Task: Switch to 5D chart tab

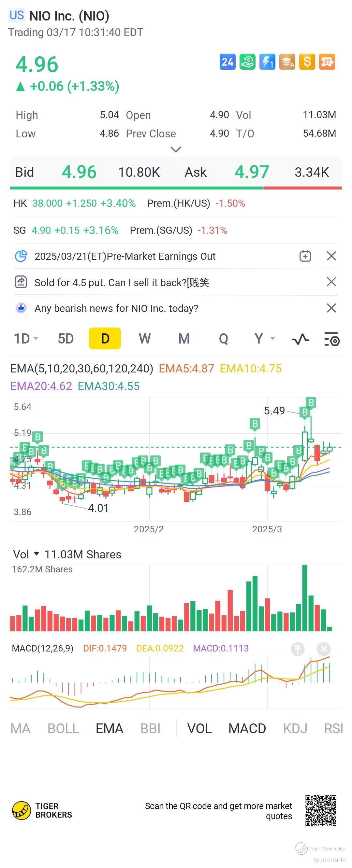Action: [66, 339]
